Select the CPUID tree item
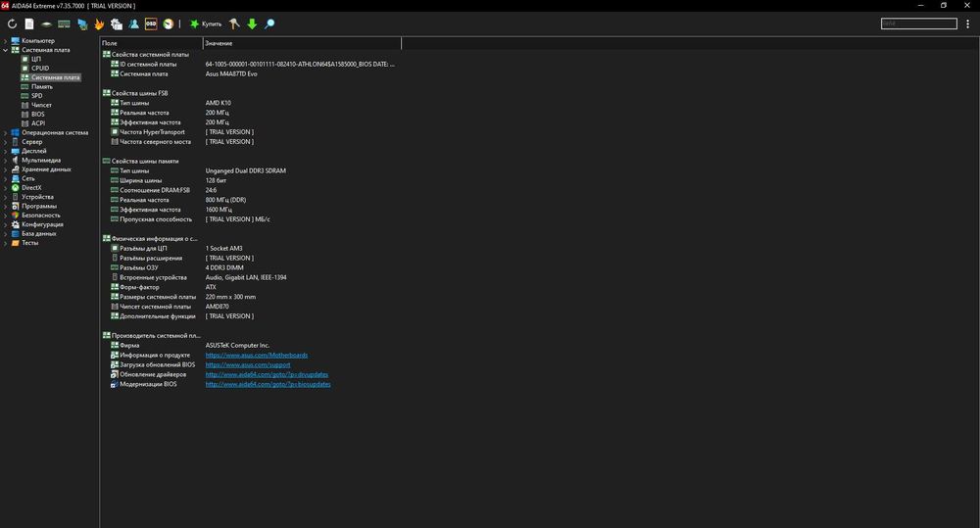Screen dimensions: 980x528 [x=40, y=68]
